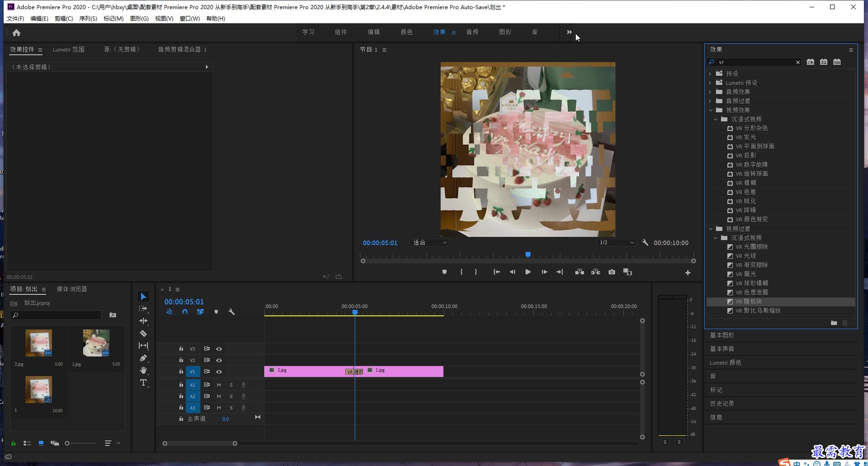
Task: Mute audio track A3
Action: pyautogui.click(x=219, y=408)
